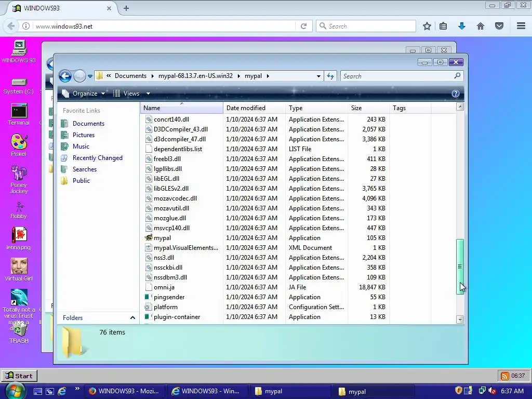Image resolution: width=532 pixels, height=399 pixels.
Task: Expand the Folders pane chevron
Action: (x=132, y=318)
